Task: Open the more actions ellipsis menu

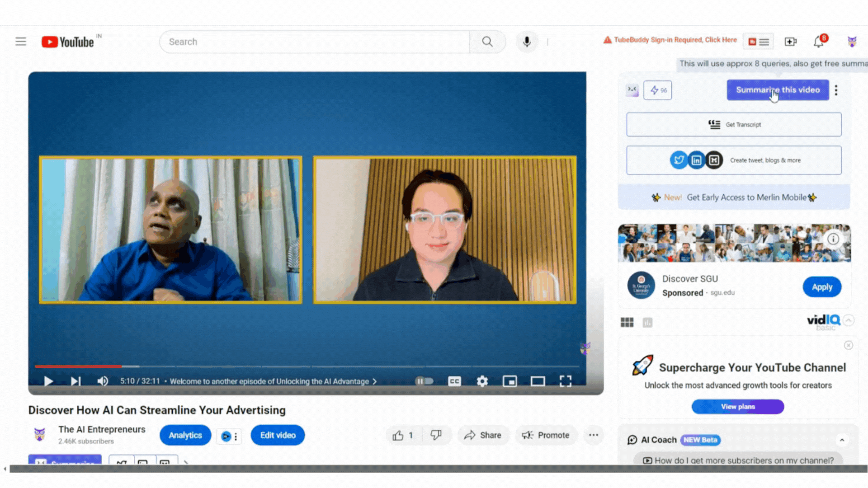Action: 593,435
